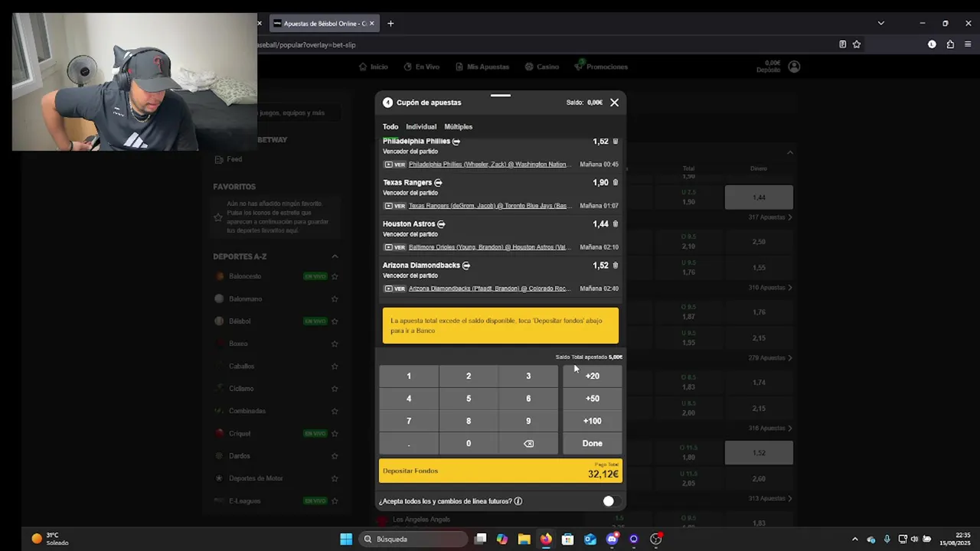Delete the Houston Astros selection with its trash icon

tap(616, 224)
